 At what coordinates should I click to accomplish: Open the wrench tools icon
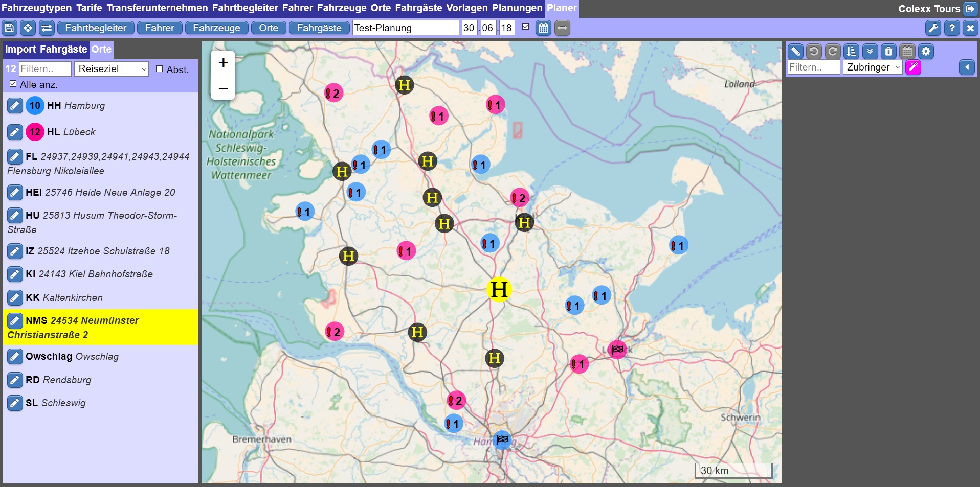point(933,28)
